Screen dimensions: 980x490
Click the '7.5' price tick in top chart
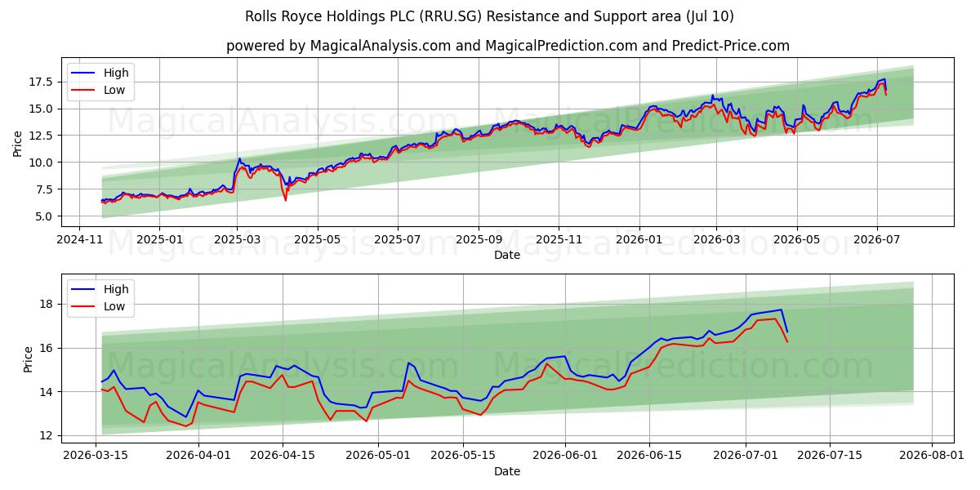click(46, 189)
